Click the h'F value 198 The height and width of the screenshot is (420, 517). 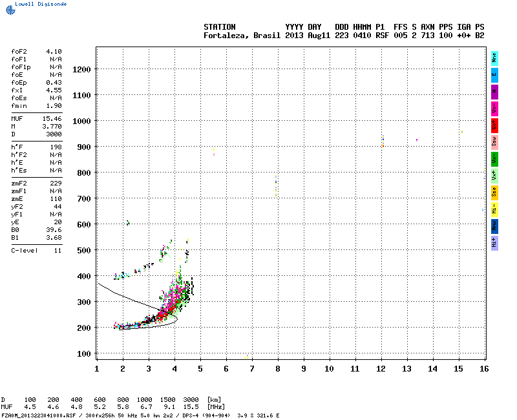coord(56,147)
